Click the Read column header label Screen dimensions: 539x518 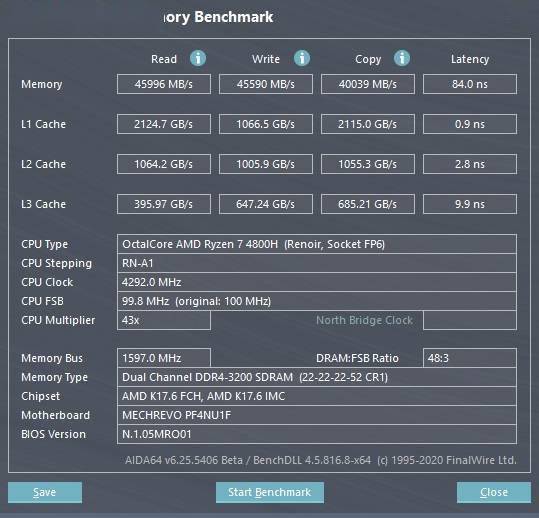click(x=164, y=59)
